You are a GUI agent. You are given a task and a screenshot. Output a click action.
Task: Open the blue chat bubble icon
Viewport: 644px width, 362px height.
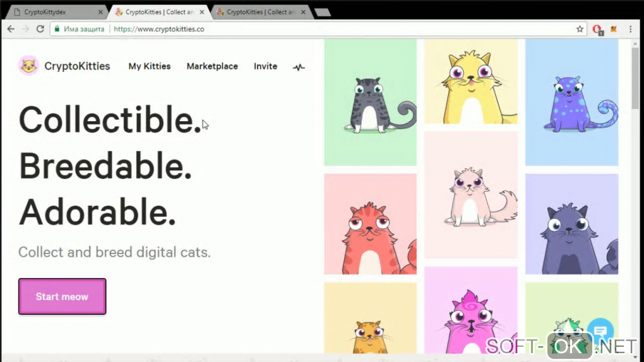pyautogui.click(x=600, y=331)
